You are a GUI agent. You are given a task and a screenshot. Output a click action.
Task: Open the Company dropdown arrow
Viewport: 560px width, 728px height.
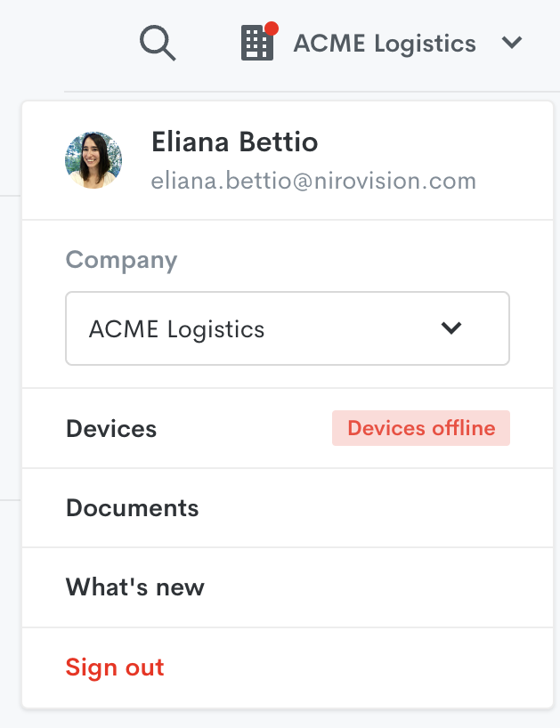pyautogui.click(x=451, y=328)
